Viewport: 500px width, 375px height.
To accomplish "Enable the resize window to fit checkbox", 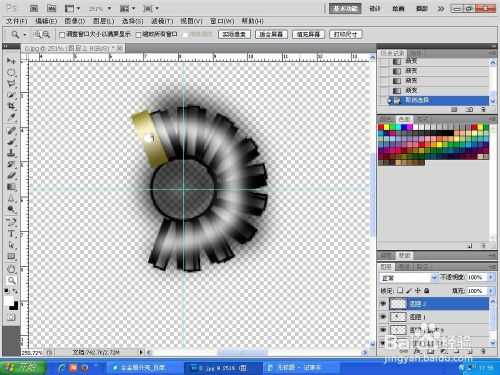I will [x=62, y=35].
